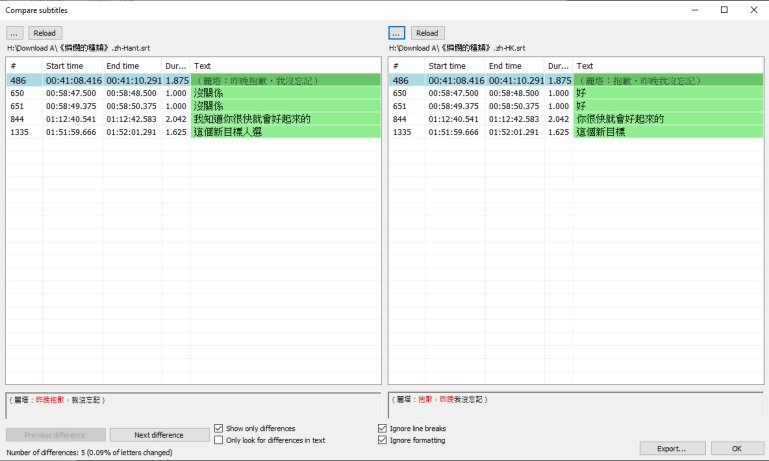Screen dimensions: 769x461
Task: Minimize the Compare subtitles window
Action: pos(695,10)
